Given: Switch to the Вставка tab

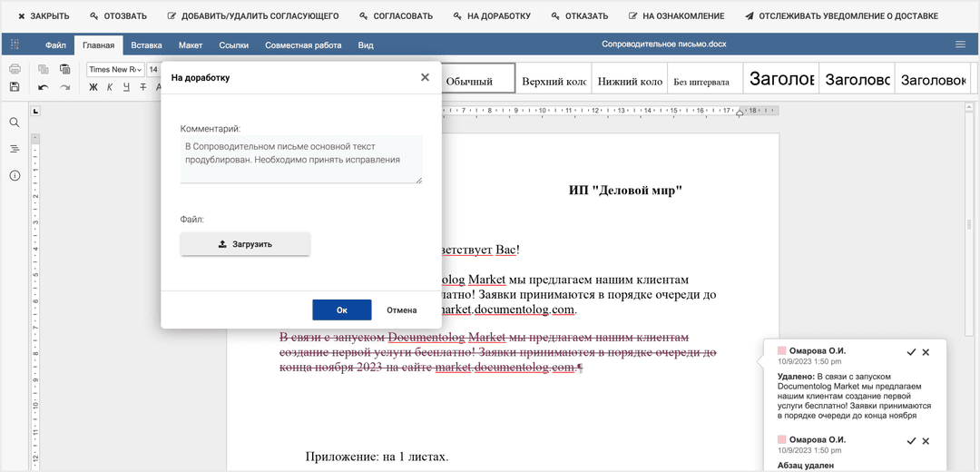Looking at the screenshot, I should coord(146,44).
